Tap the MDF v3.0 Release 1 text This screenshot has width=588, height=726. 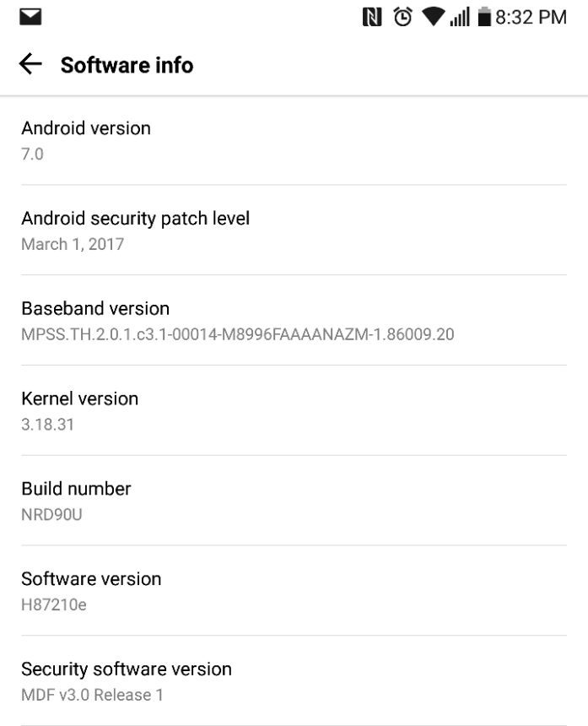pyautogui.click(x=93, y=695)
